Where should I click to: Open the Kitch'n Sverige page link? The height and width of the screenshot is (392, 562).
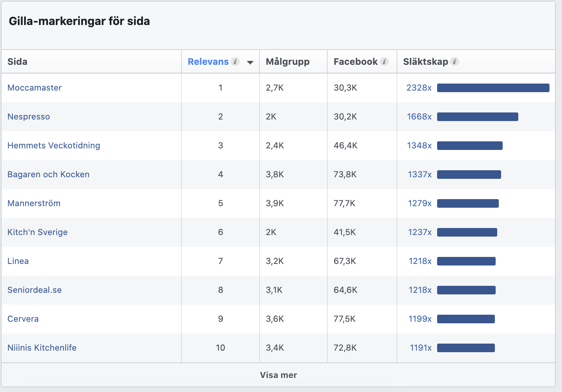37,232
